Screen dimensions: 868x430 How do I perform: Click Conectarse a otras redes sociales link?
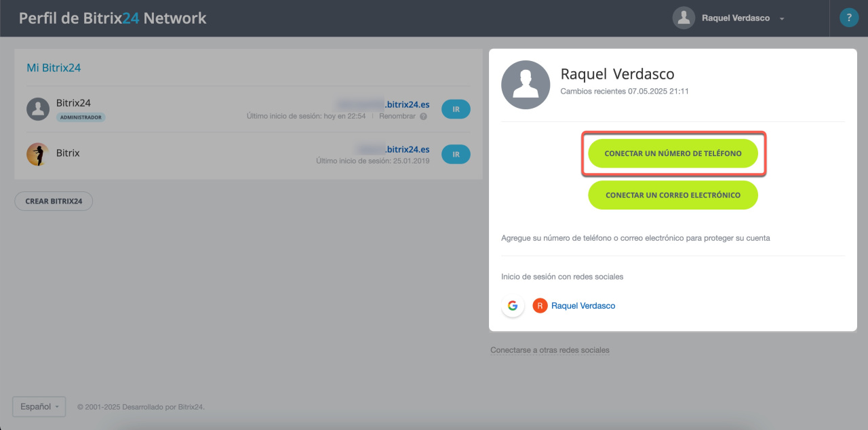(x=550, y=351)
